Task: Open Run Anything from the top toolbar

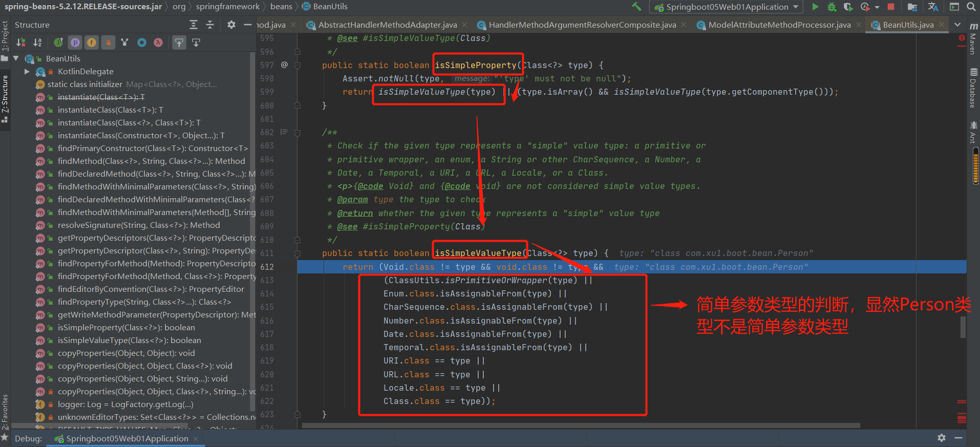Action: tap(954, 7)
